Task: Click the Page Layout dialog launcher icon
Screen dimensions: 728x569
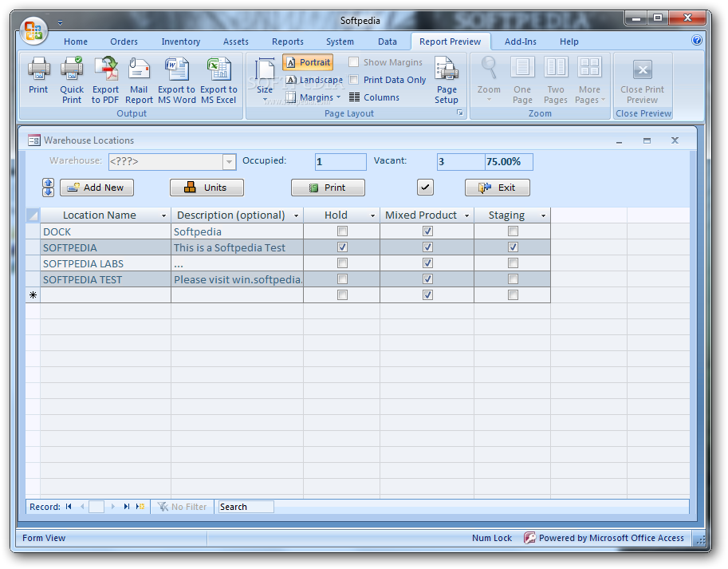Action: (x=459, y=113)
